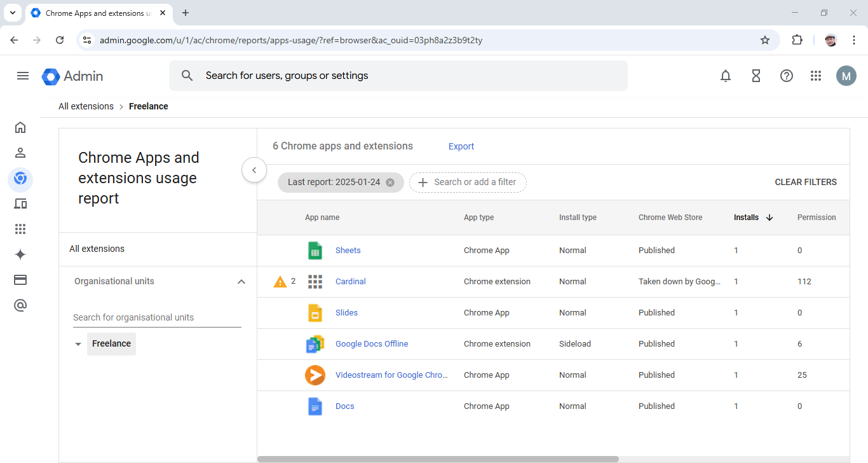
Task: Click the App type column header
Action: [478, 218]
